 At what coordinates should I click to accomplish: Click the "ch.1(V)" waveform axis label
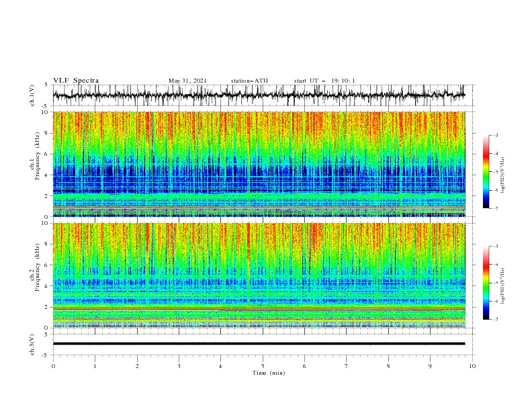pos(32,95)
